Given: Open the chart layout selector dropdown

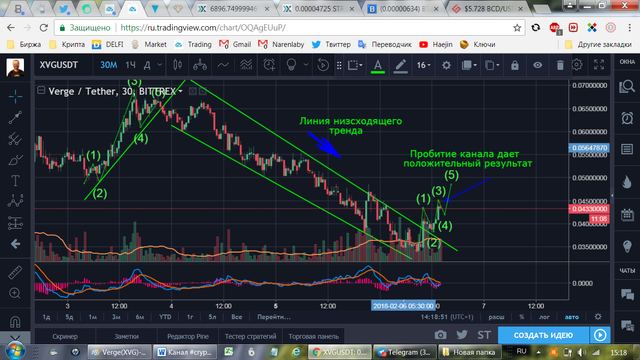Looking at the screenshot, I should (x=355, y=65).
